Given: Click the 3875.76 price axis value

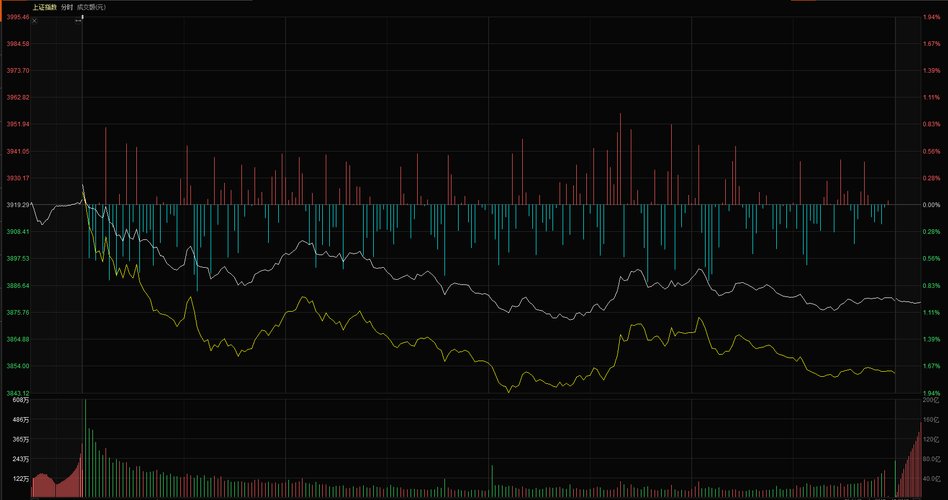Looking at the screenshot, I should [x=18, y=312].
